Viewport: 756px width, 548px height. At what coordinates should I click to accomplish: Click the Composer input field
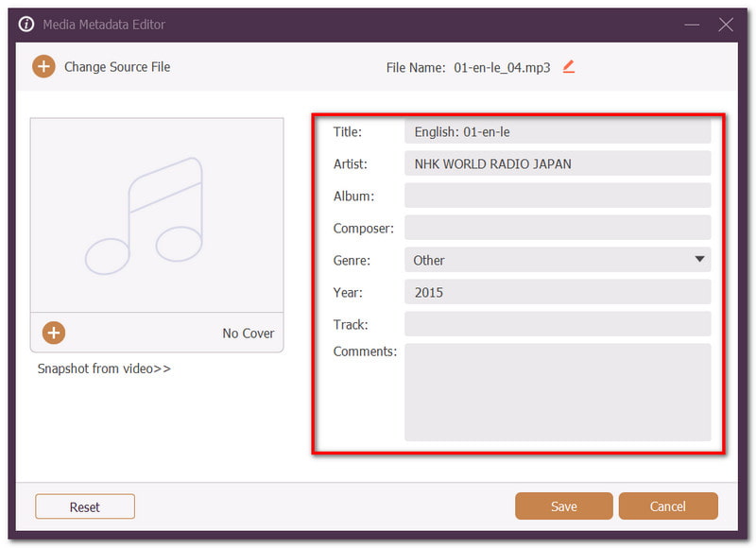558,228
